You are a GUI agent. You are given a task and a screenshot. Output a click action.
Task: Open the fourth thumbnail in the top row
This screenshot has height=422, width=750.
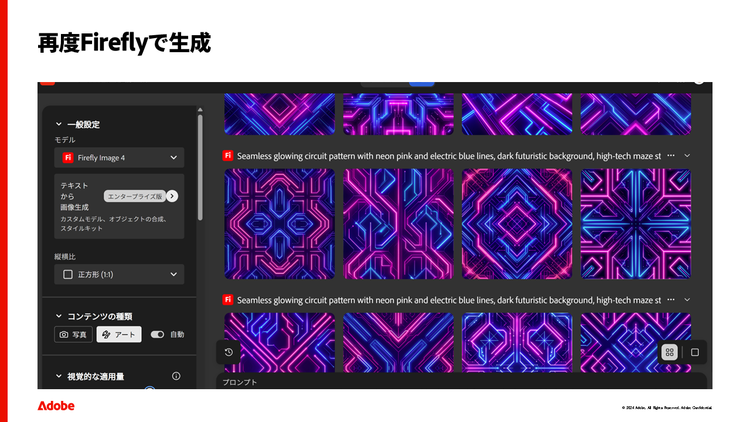pos(636,114)
